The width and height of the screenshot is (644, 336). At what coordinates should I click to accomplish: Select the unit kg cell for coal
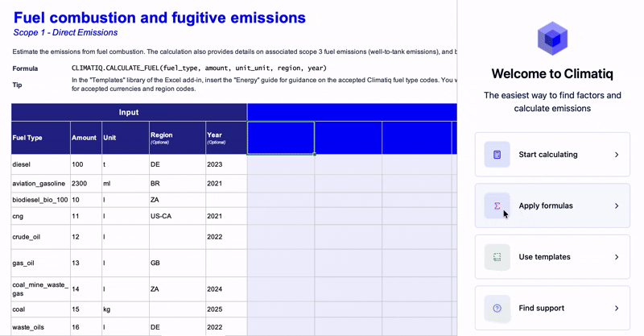pos(126,309)
